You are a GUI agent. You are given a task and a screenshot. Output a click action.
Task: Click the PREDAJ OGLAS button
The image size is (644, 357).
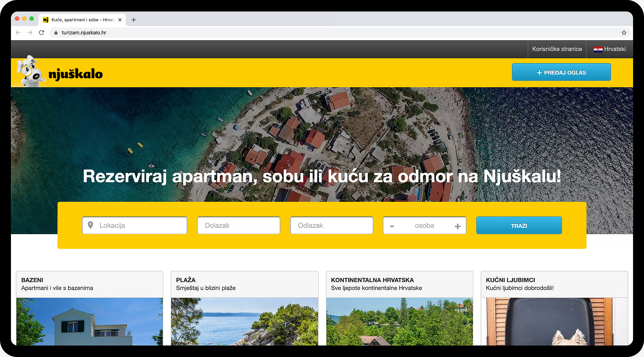point(561,72)
